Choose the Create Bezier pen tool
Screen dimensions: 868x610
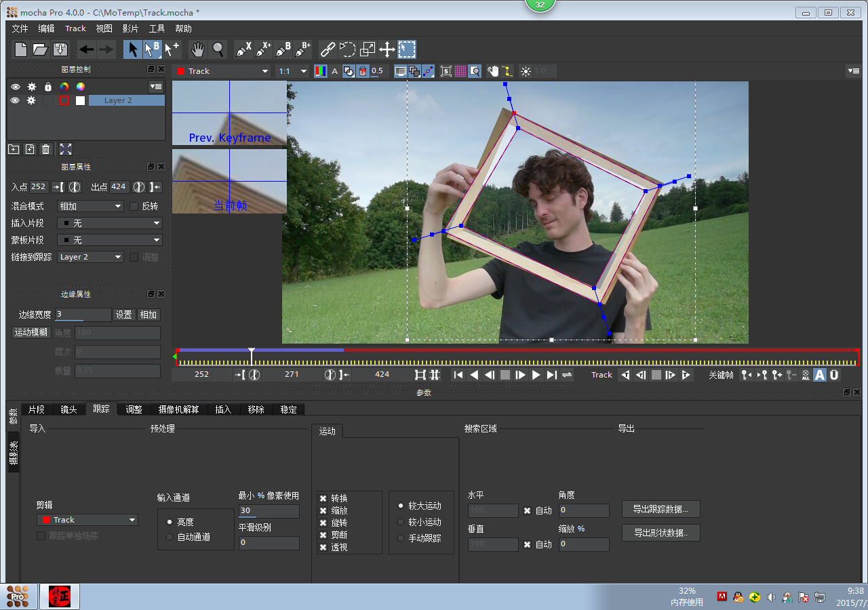click(283, 49)
